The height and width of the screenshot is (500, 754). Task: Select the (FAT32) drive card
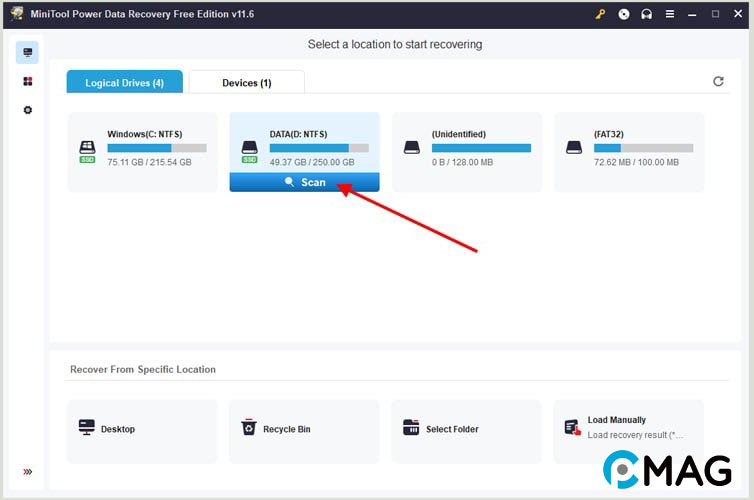629,152
